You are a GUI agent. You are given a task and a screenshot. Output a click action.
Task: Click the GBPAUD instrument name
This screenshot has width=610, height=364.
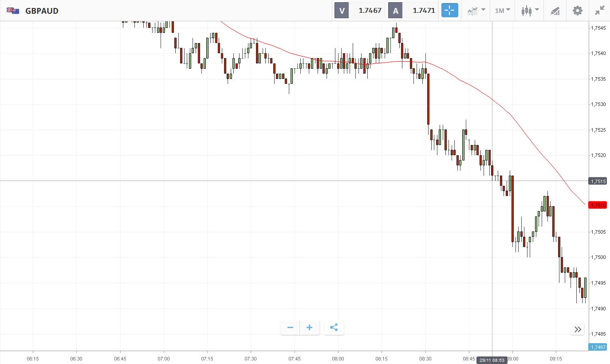42,11
